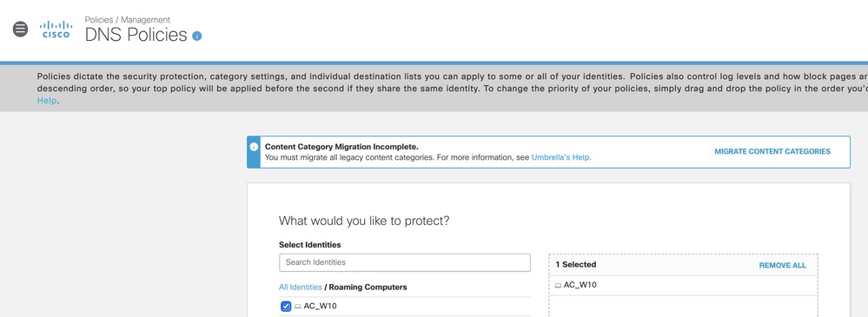Click computer icon beside AC_W10 checkbox
Image resolution: width=868 pixels, height=317 pixels.
click(x=298, y=306)
